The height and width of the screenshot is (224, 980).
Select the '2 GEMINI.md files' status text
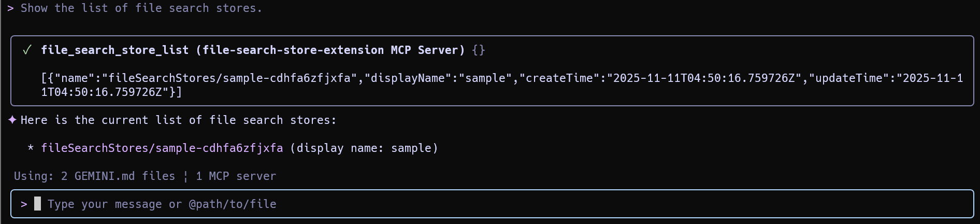pyautogui.click(x=118, y=176)
